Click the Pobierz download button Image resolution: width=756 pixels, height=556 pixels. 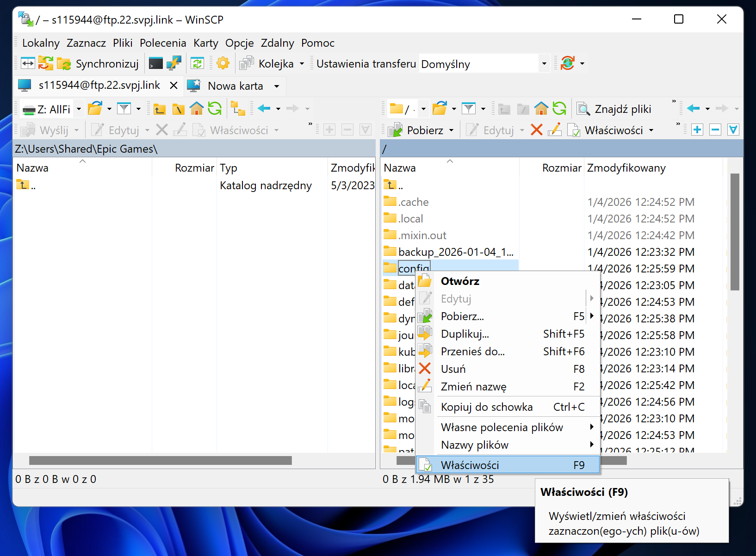click(x=420, y=130)
